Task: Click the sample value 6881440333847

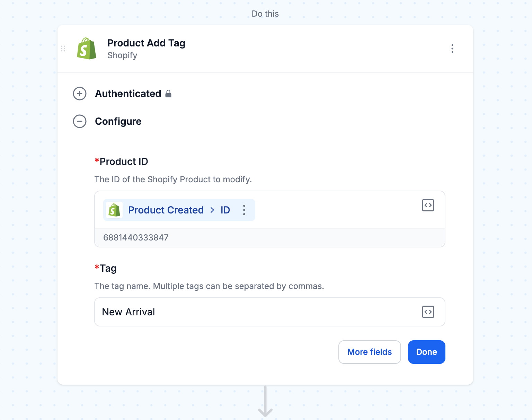Action: [136, 238]
